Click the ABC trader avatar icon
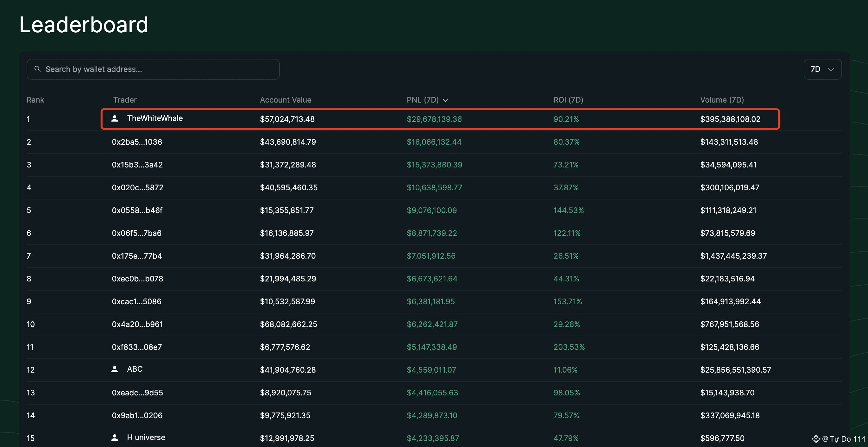Viewport: 868px width, 447px height. (115, 369)
